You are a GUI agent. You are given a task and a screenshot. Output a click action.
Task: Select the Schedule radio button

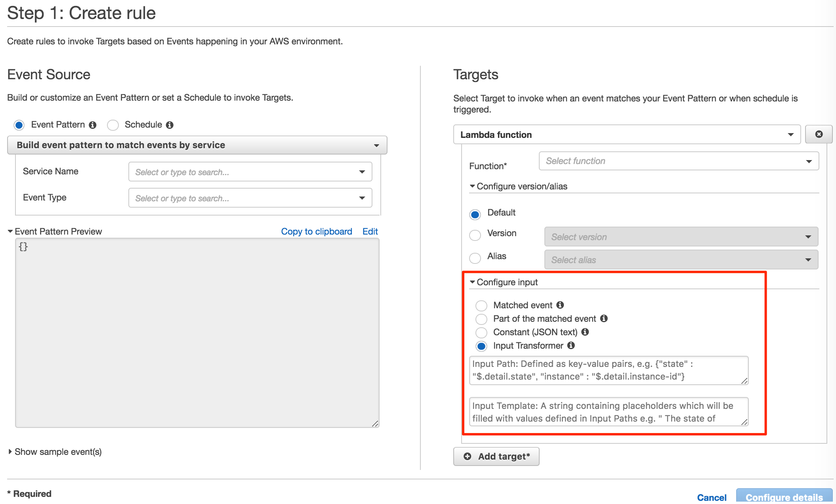[113, 125]
